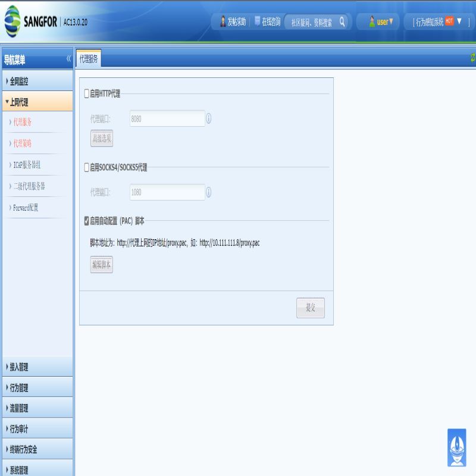This screenshot has height=476, width=476.
Task: Click 编辑脚本 edit script button
Action: tap(102, 265)
